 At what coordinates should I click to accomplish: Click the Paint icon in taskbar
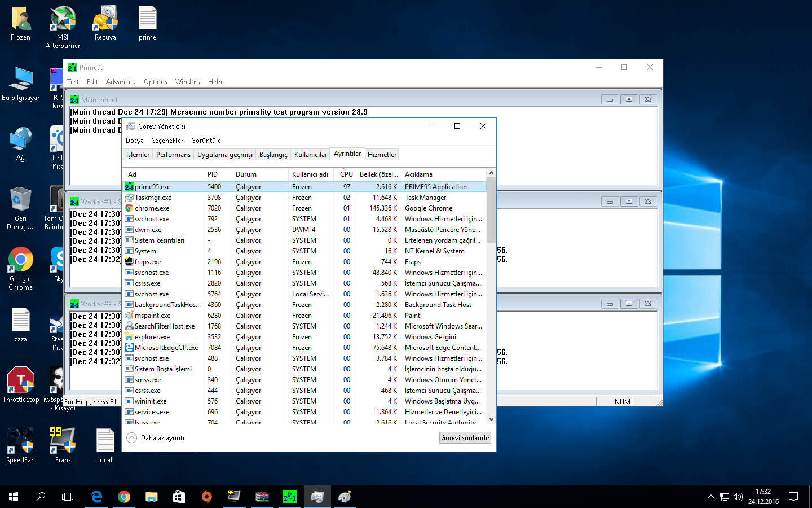[345, 497]
